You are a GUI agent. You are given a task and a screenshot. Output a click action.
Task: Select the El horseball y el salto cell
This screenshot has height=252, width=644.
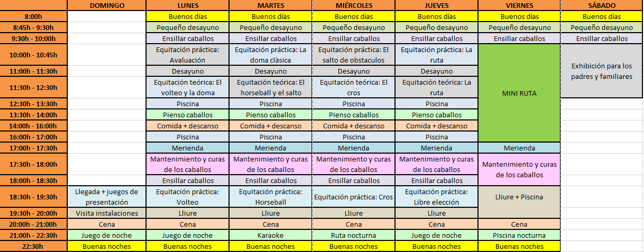click(271, 87)
